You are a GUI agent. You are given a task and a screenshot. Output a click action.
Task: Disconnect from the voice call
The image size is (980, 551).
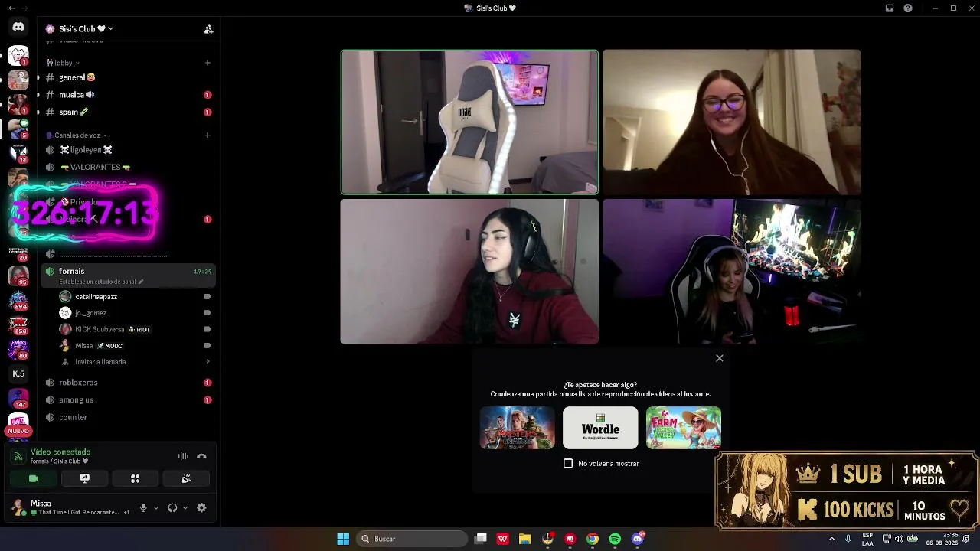coord(201,456)
